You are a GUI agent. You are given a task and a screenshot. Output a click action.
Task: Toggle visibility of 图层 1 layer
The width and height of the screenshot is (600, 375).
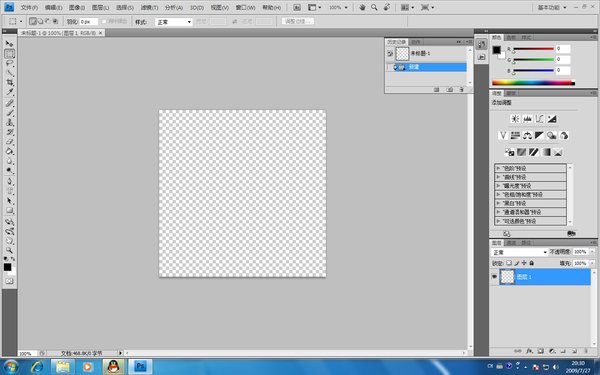(x=494, y=276)
